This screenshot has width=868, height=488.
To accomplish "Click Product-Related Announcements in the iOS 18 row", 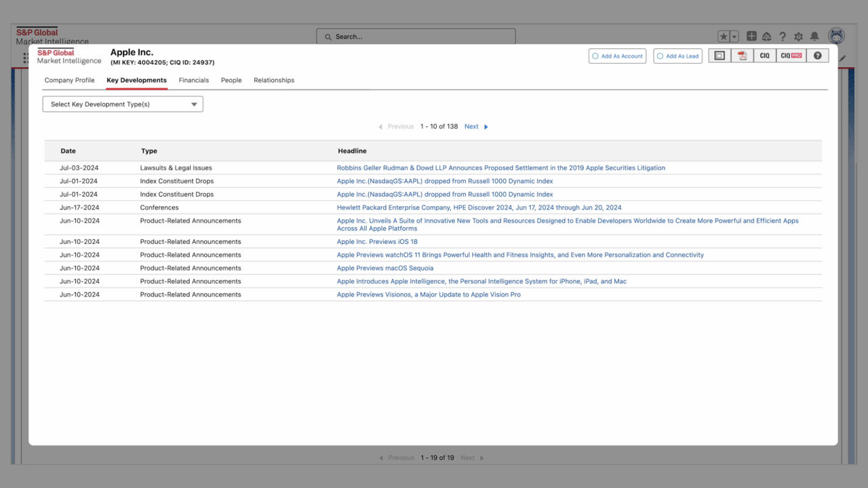I will pyautogui.click(x=191, y=242).
